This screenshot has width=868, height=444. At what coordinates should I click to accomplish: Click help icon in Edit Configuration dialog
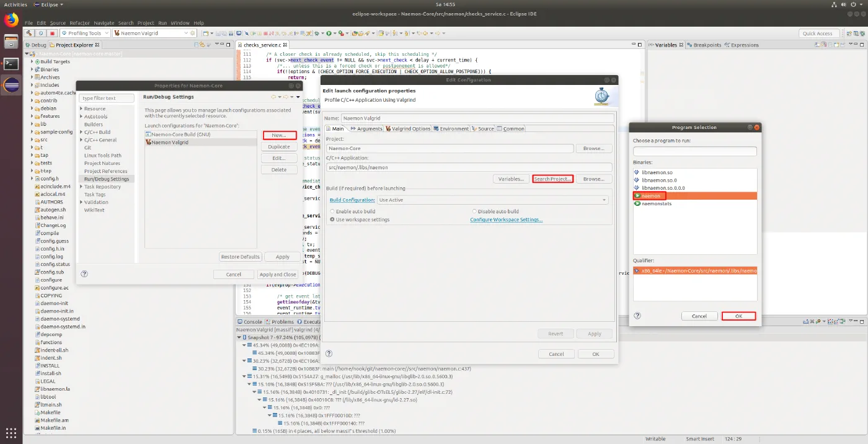pyautogui.click(x=329, y=353)
